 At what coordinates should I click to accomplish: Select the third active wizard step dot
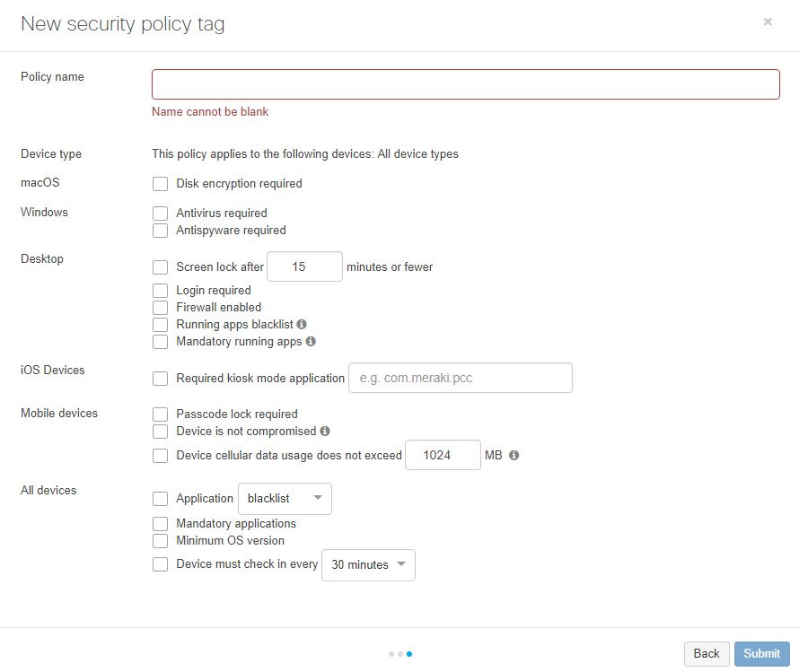click(x=409, y=654)
